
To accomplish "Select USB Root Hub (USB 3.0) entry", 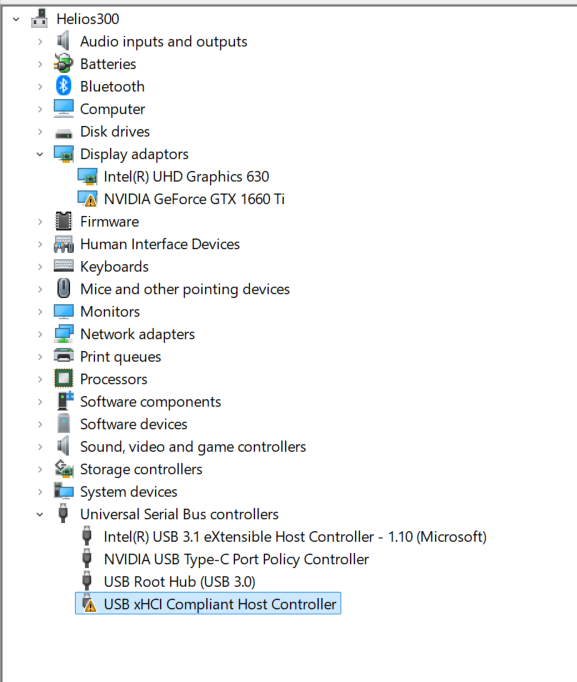I will point(180,582).
